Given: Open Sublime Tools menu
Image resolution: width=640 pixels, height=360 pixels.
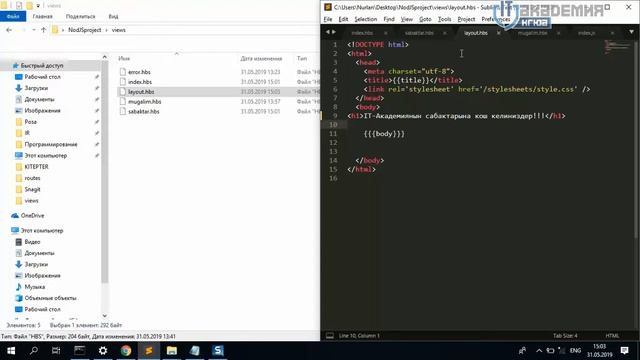Looking at the screenshot, I should click(x=444, y=19).
